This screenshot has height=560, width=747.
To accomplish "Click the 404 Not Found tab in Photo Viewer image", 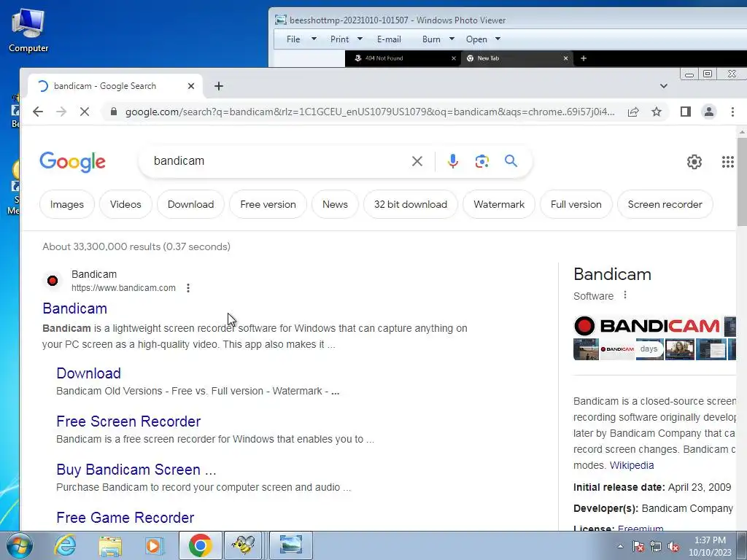I will point(403,58).
